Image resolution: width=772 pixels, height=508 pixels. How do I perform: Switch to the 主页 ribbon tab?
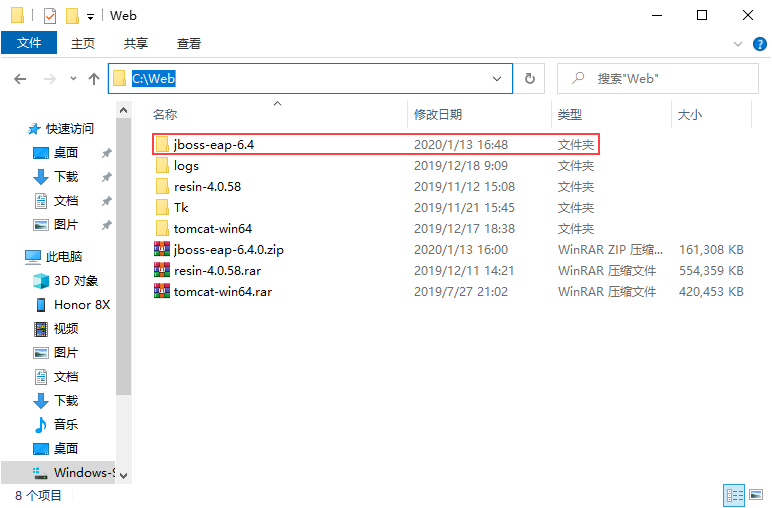pos(83,43)
